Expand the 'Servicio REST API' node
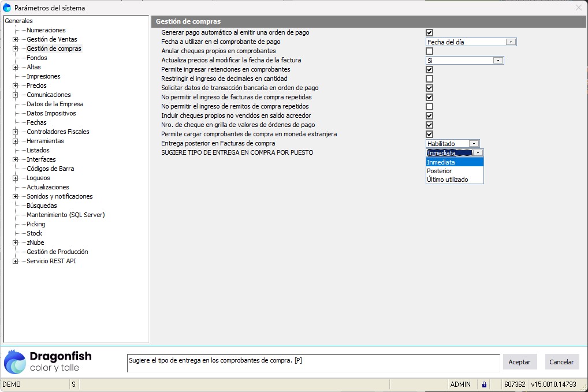The width and height of the screenshot is (588, 392). point(15,262)
